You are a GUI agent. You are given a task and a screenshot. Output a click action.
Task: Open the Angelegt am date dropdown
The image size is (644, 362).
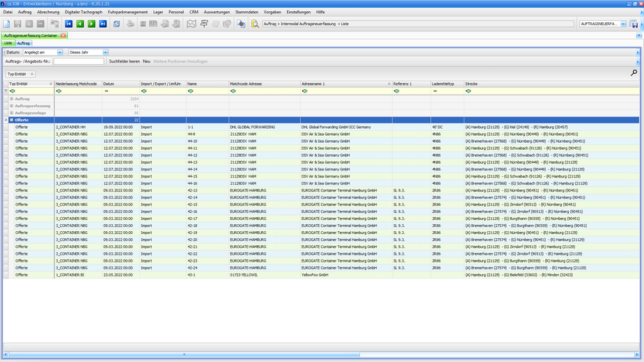[60, 53]
